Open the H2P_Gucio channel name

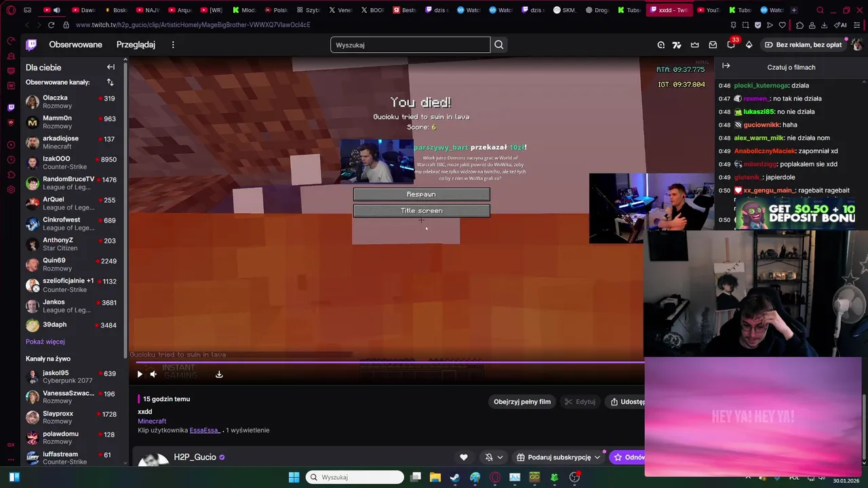[x=195, y=457]
